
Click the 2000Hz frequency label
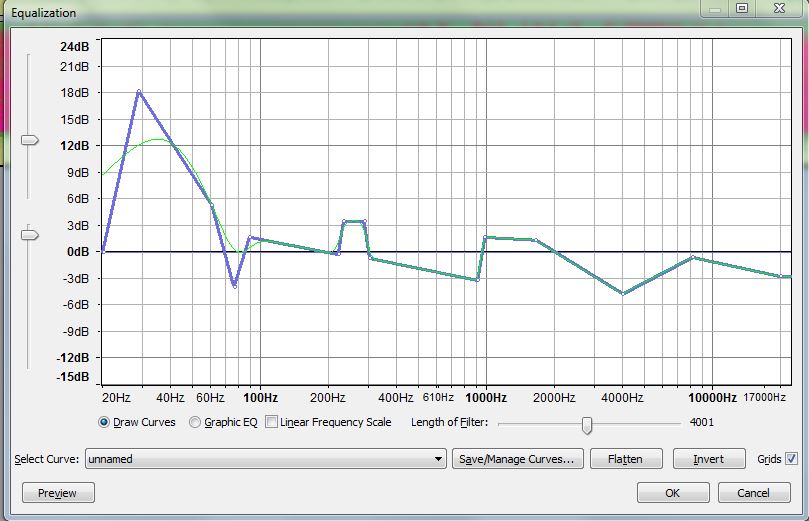[x=554, y=398]
